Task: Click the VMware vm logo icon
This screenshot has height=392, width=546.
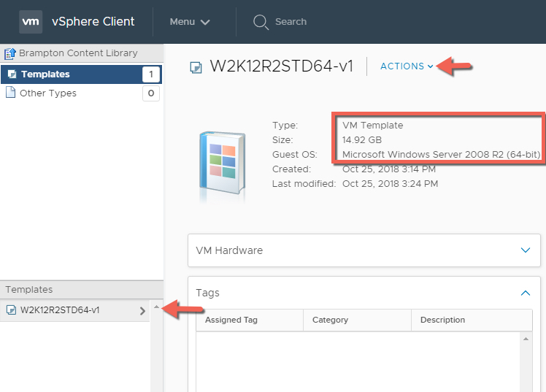Action: point(30,21)
